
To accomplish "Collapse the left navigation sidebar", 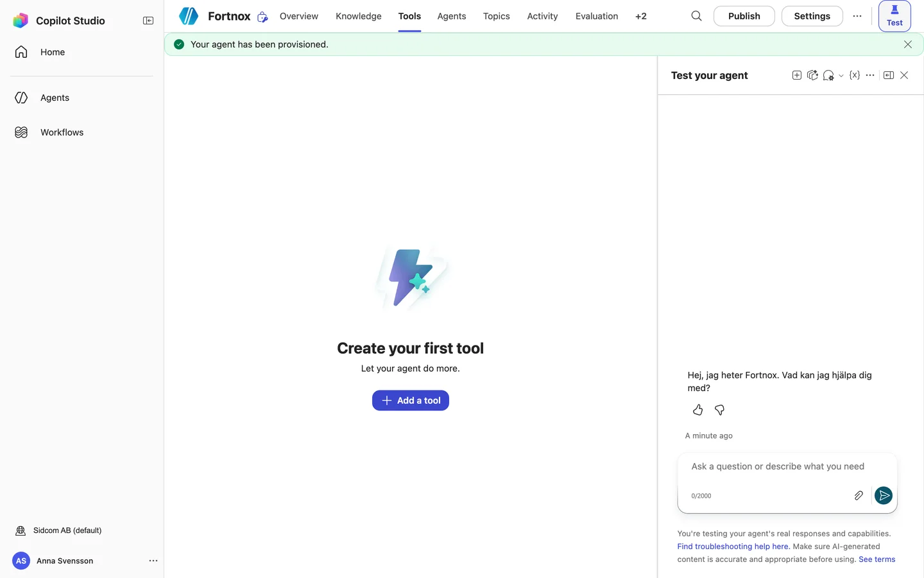I will [148, 21].
